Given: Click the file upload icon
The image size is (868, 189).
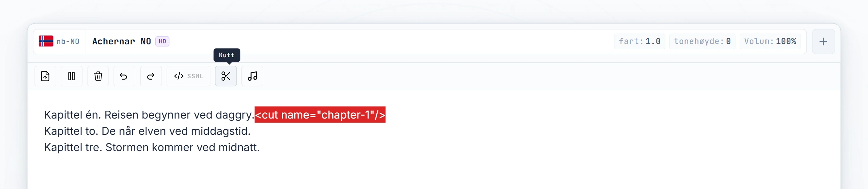Looking at the screenshot, I should [x=45, y=76].
